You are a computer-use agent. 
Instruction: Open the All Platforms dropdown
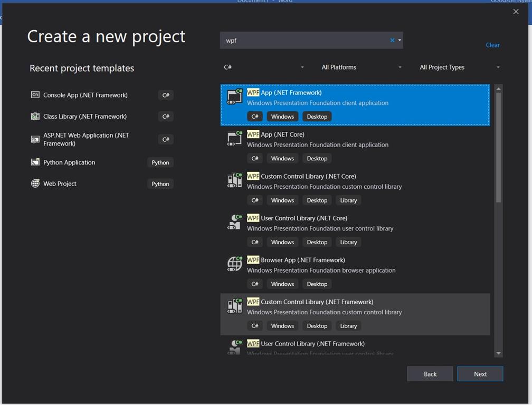point(362,67)
